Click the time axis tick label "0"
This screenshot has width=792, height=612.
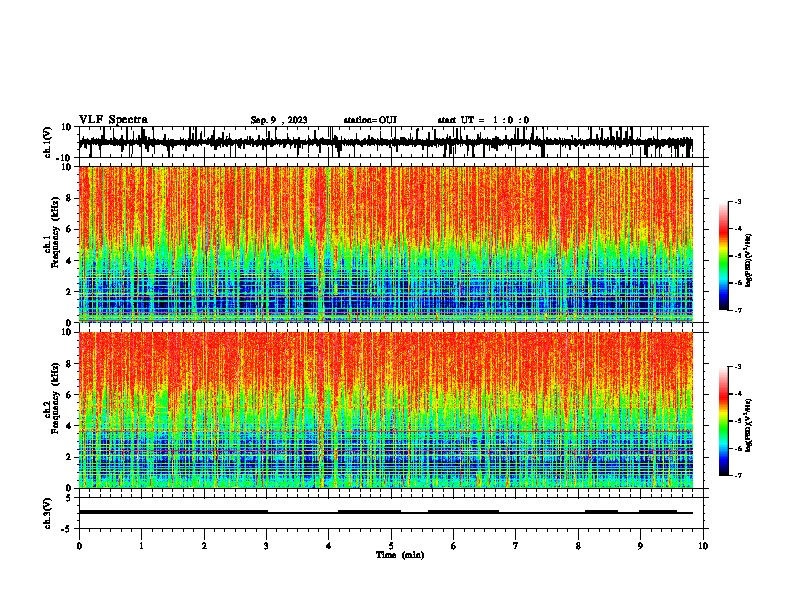[x=79, y=546]
